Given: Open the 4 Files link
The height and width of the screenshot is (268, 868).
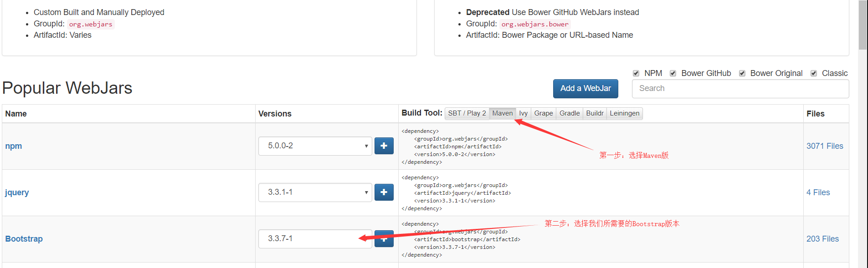Looking at the screenshot, I should click(x=818, y=192).
